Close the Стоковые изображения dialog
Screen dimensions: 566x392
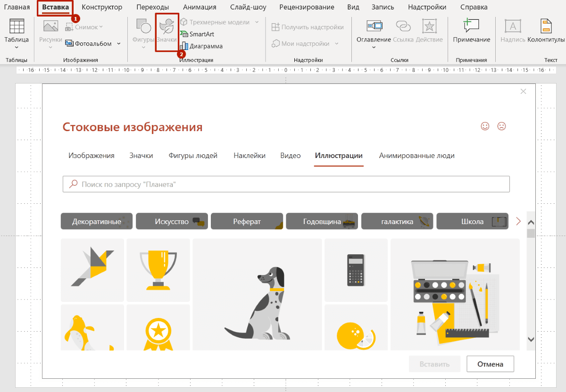523,92
